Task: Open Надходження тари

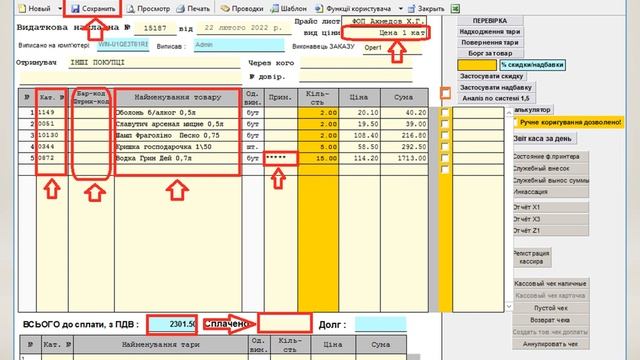Action: click(489, 31)
